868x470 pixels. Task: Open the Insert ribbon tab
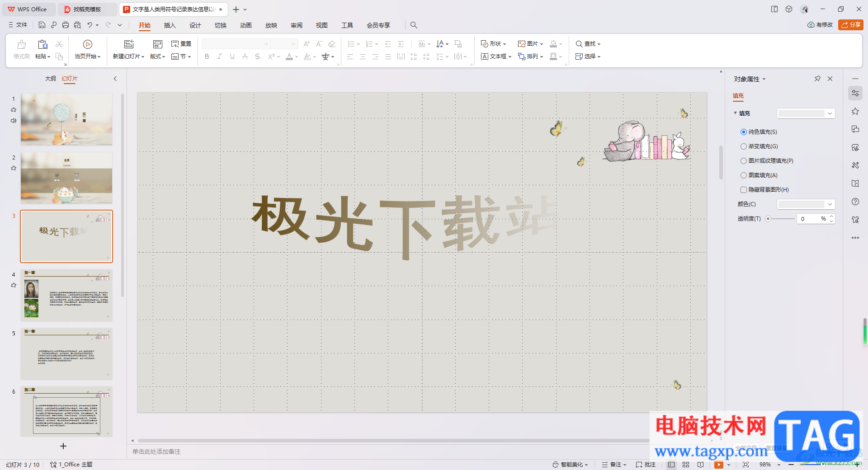tap(170, 25)
